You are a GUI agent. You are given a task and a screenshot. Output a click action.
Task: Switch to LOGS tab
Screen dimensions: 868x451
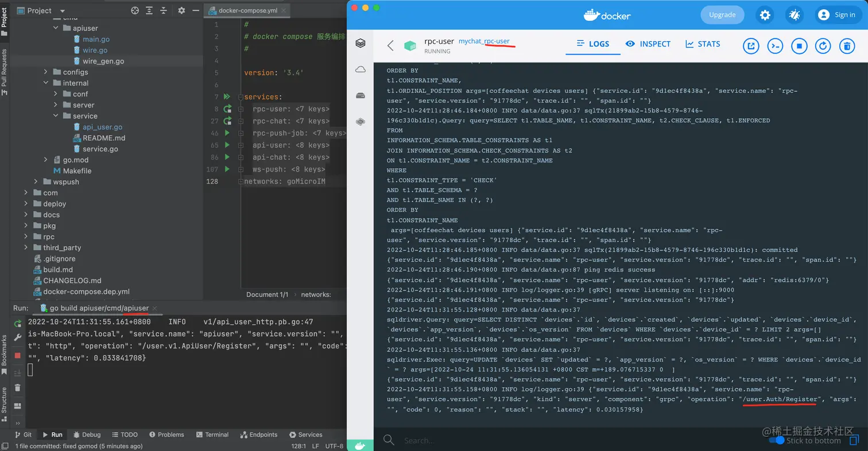coord(593,44)
